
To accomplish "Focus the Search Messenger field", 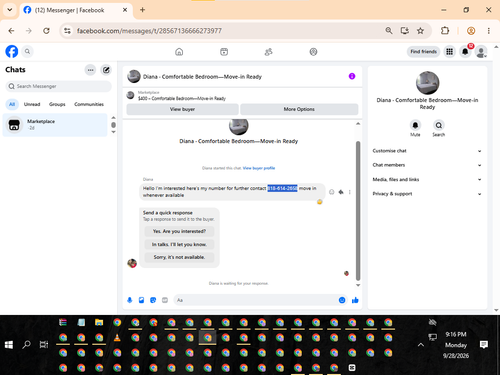I will click(59, 86).
